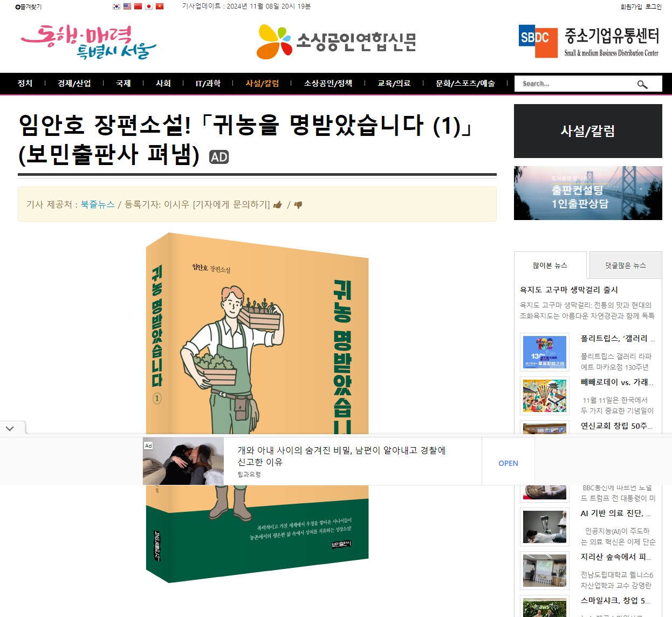Viewport: 672px width, 617px height.
Task: Click the search magnifier icon
Action: (642, 84)
